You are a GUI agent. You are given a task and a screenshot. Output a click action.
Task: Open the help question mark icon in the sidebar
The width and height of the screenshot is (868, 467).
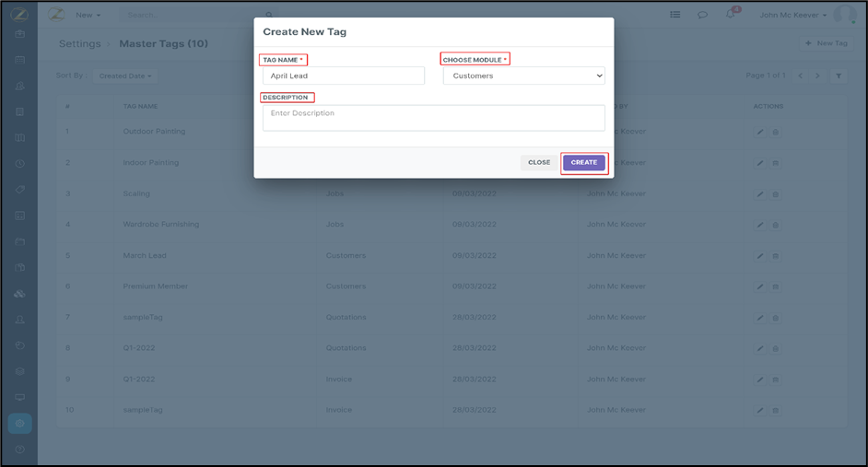(20, 449)
